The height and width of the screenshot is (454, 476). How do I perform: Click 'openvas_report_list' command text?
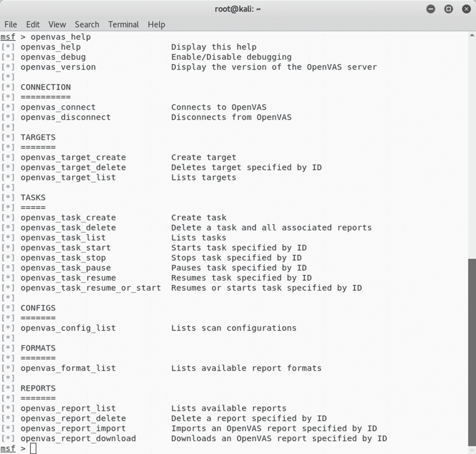(x=68, y=408)
